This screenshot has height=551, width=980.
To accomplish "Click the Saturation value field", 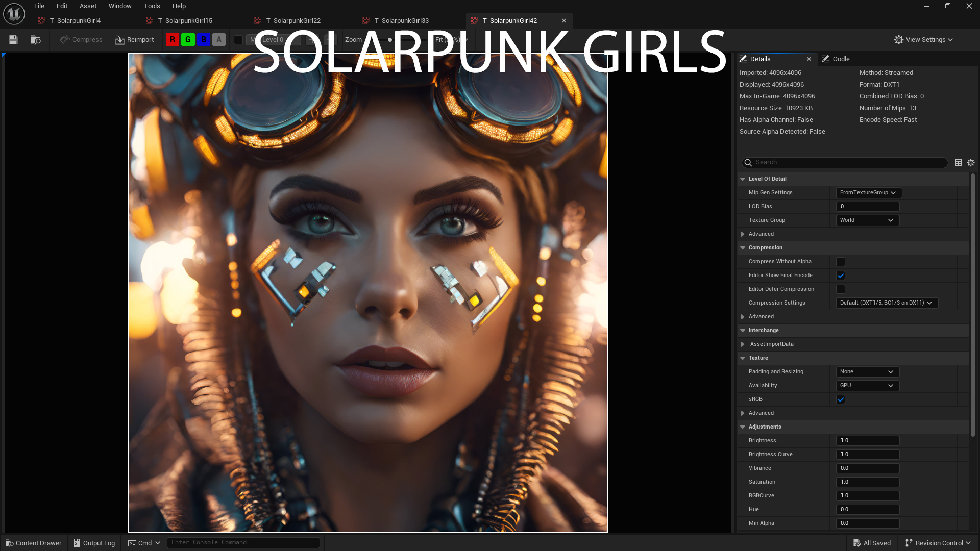I will [x=868, y=482].
